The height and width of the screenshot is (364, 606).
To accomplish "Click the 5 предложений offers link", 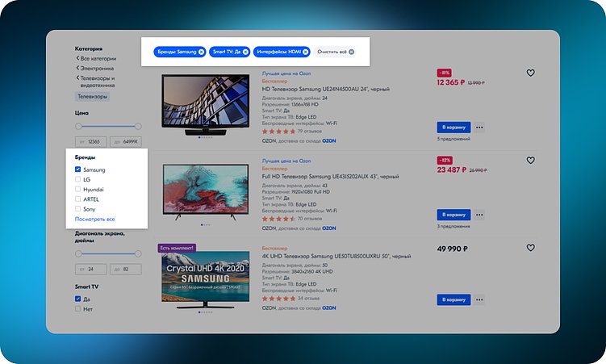I will coord(453,139).
